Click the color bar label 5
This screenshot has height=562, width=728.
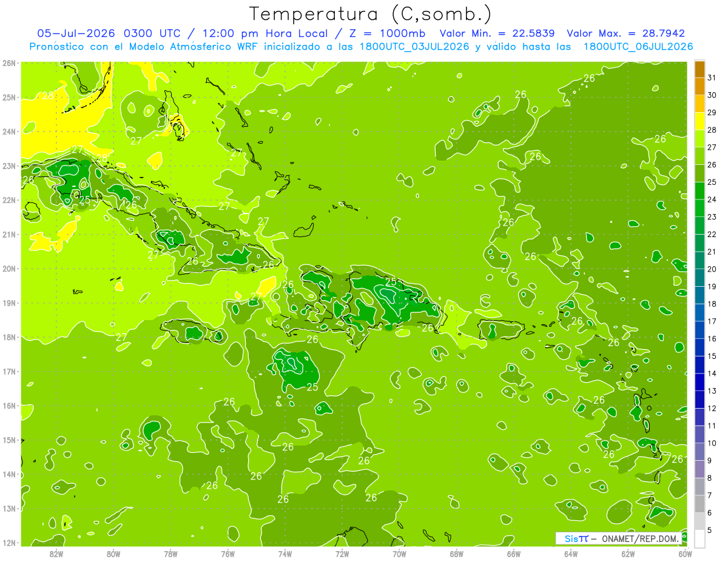point(710,530)
